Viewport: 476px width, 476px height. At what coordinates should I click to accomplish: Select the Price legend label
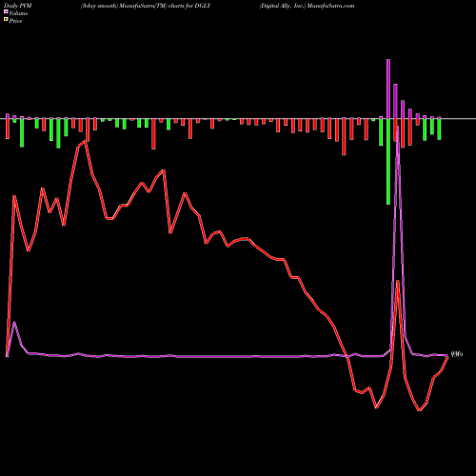[15, 21]
